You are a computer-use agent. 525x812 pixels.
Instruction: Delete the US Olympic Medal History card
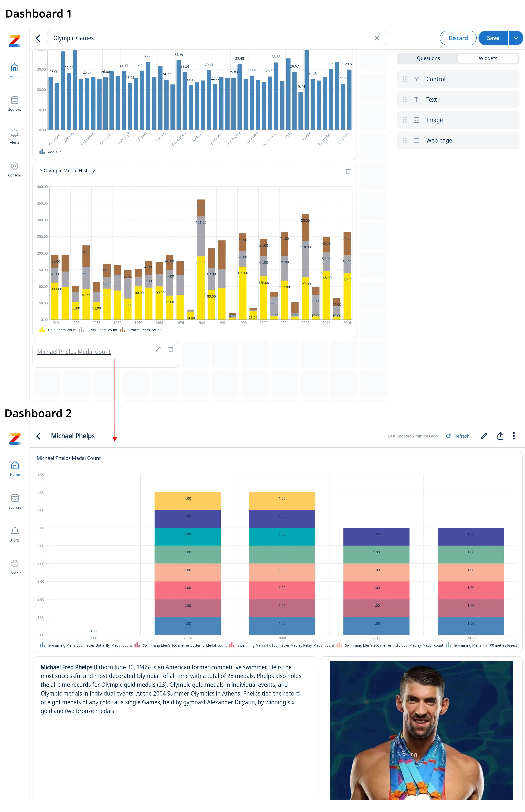point(348,172)
